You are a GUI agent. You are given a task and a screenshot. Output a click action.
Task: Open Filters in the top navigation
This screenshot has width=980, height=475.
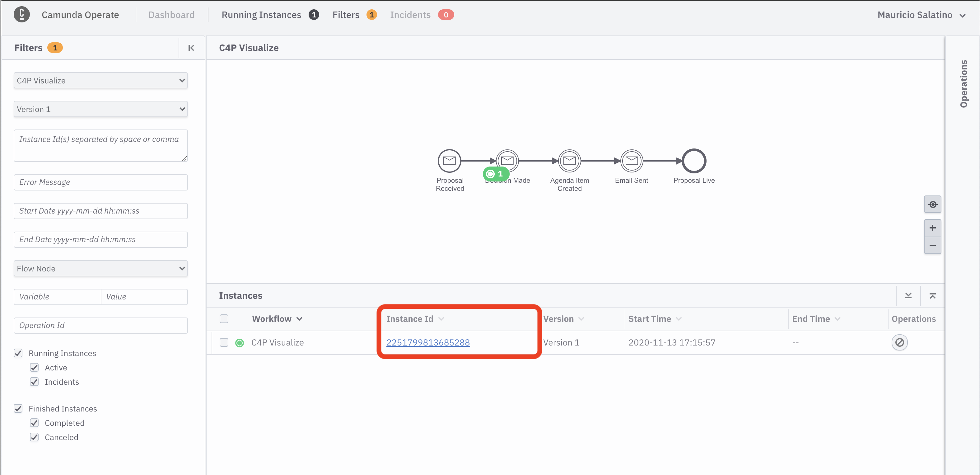(354, 15)
